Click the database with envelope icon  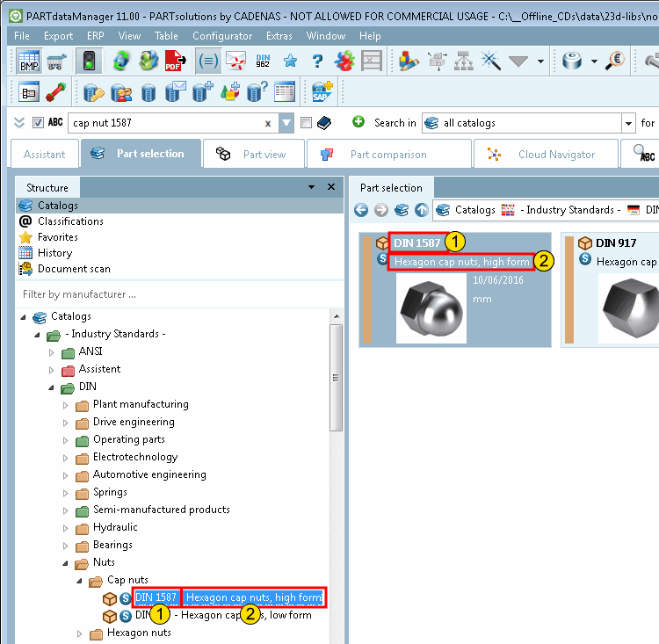[175, 92]
